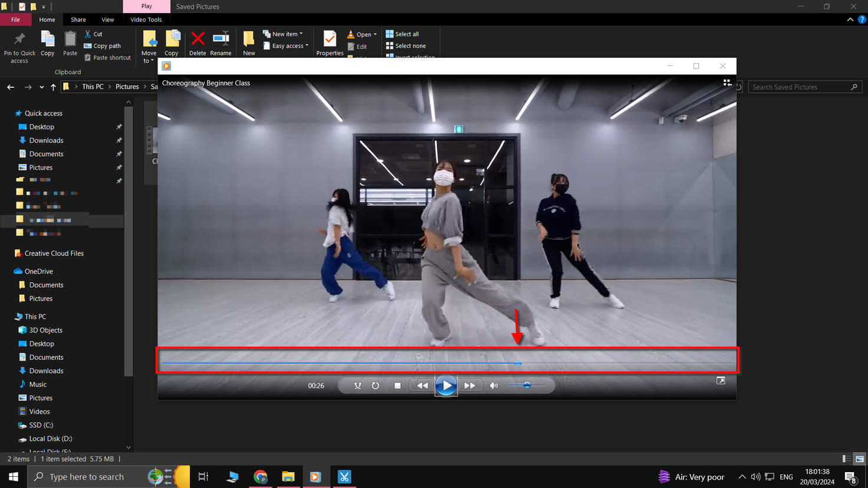Click the volume slider in the player
868x488 pixels.
527,385
